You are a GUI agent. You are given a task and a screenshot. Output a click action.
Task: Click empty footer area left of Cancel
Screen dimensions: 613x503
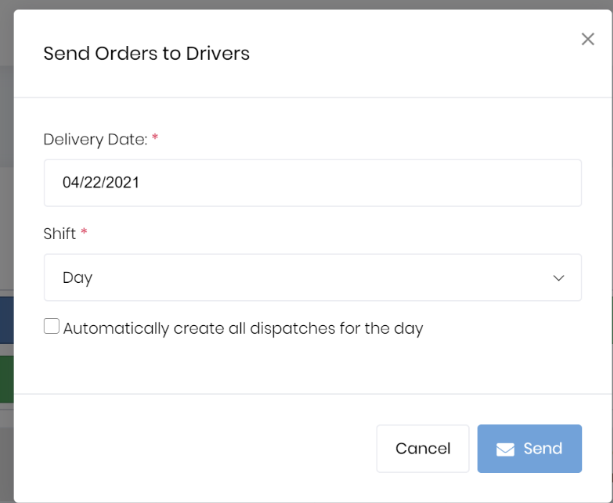point(195,449)
